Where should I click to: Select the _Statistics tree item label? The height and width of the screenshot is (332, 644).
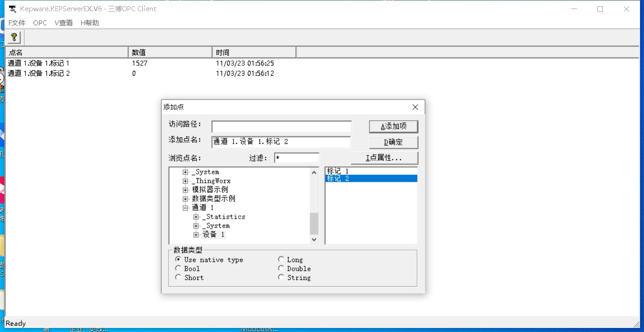pyautogui.click(x=224, y=217)
